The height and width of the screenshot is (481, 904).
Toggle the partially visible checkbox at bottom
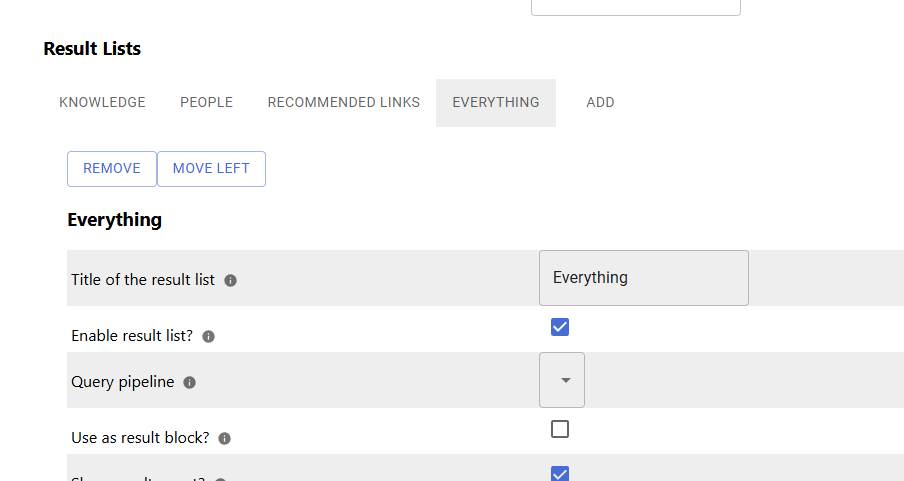(560, 474)
